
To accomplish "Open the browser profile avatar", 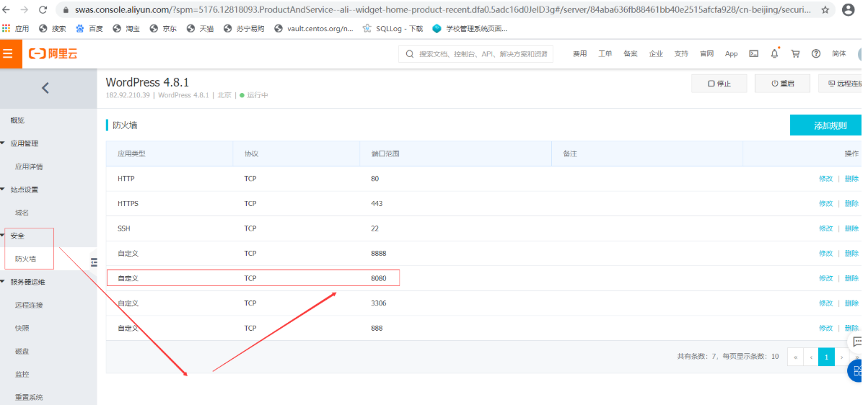I will pos(849,10).
